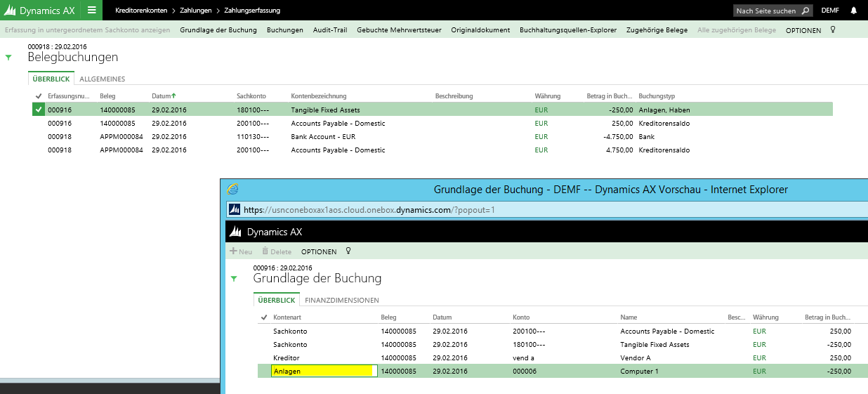Click the filter funnel beside Grundlage der Buchung
Image resolution: width=868 pixels, height=394 pixels.
[x=234, y=279]
